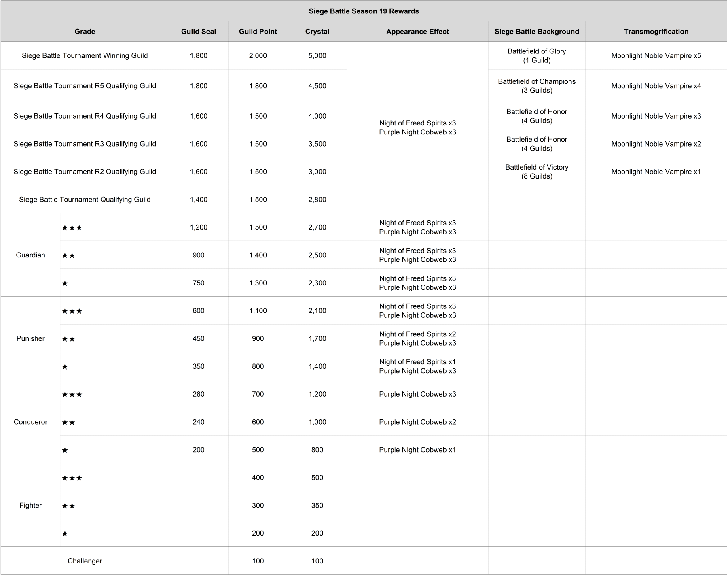Click 'Siege Battle Tournament R3 Qualifying Guild'
Screen dimensions: 728x576
coord(85,144)
